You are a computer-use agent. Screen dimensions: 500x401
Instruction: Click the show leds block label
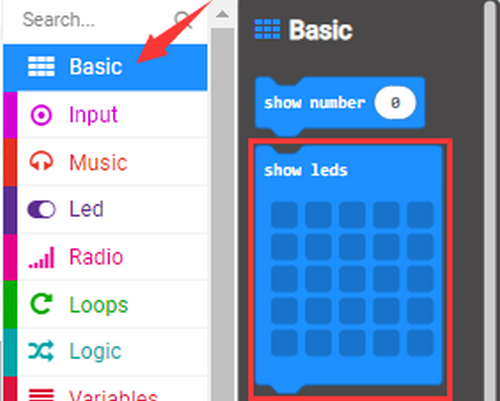click(x=306, y=170)
